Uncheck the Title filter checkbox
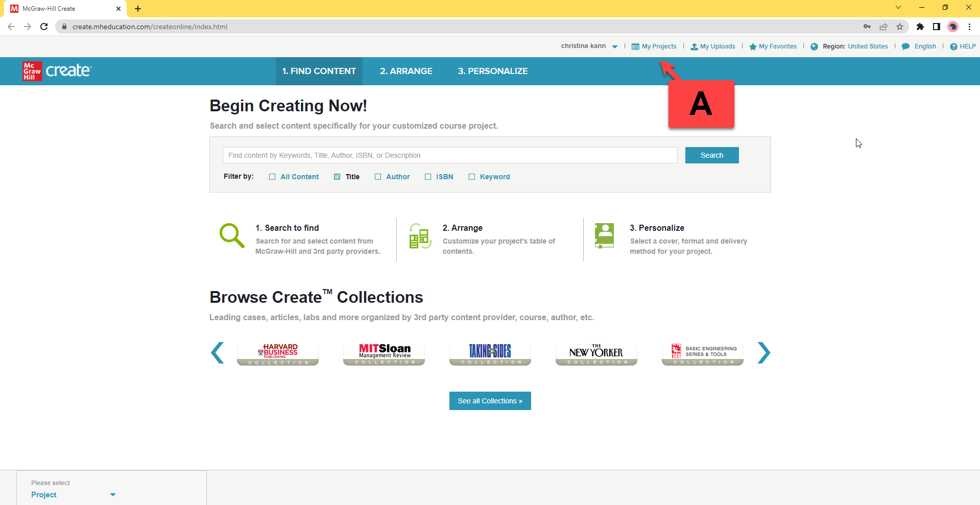 tap(337, 177)
